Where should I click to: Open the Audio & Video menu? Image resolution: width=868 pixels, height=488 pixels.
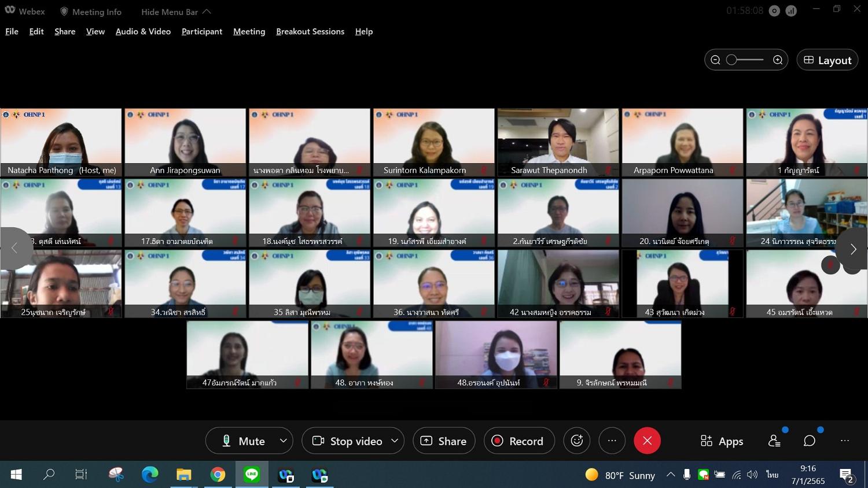(143, 31)
